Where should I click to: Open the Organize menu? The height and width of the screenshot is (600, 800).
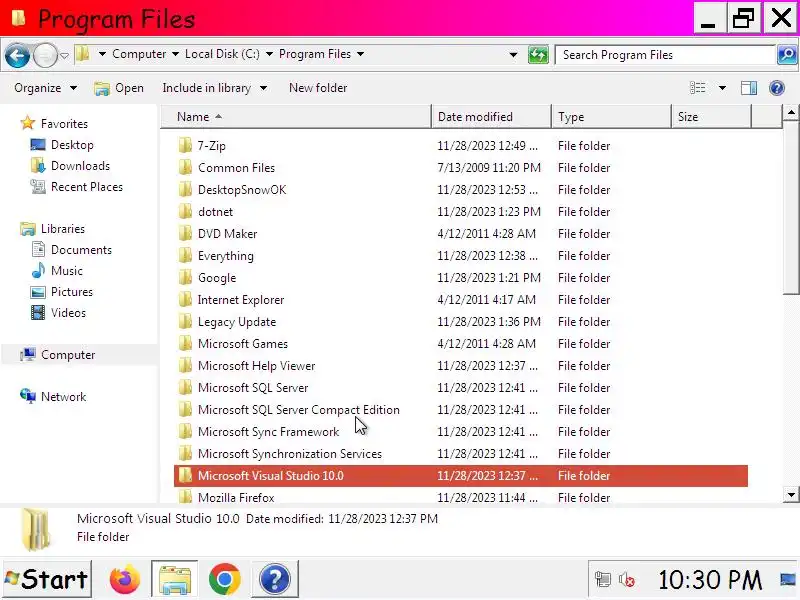tap(45, 88)
